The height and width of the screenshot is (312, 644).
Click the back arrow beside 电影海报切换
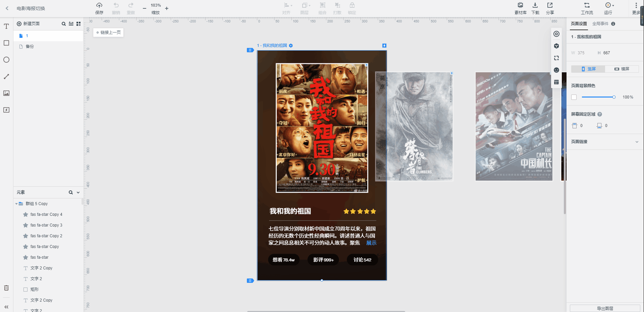[x=7, y=8]
